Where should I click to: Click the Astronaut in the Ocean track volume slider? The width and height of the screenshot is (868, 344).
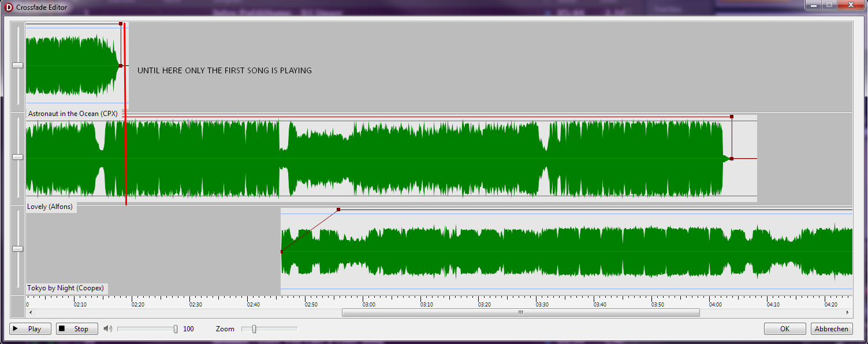pos(18,65)
